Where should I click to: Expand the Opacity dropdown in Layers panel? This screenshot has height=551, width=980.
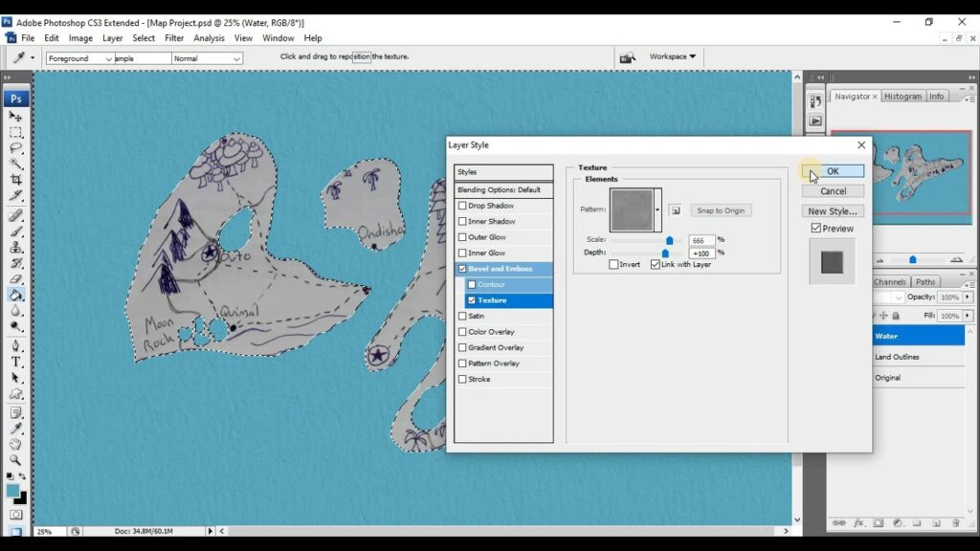[969, 297]
